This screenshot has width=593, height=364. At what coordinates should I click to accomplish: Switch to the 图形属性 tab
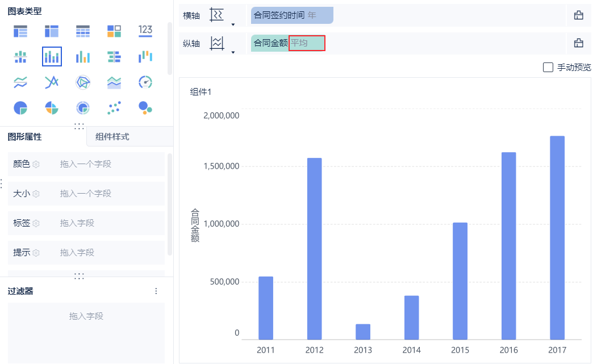[x=25, y=136]
